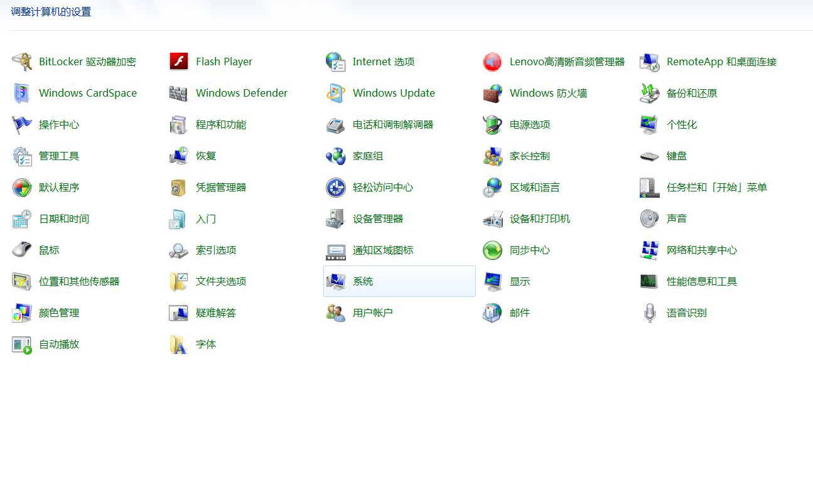This screenshot has width=813, height=504.
Task: Open the 网络和共享中心 icon
Action: pos(650,250)
